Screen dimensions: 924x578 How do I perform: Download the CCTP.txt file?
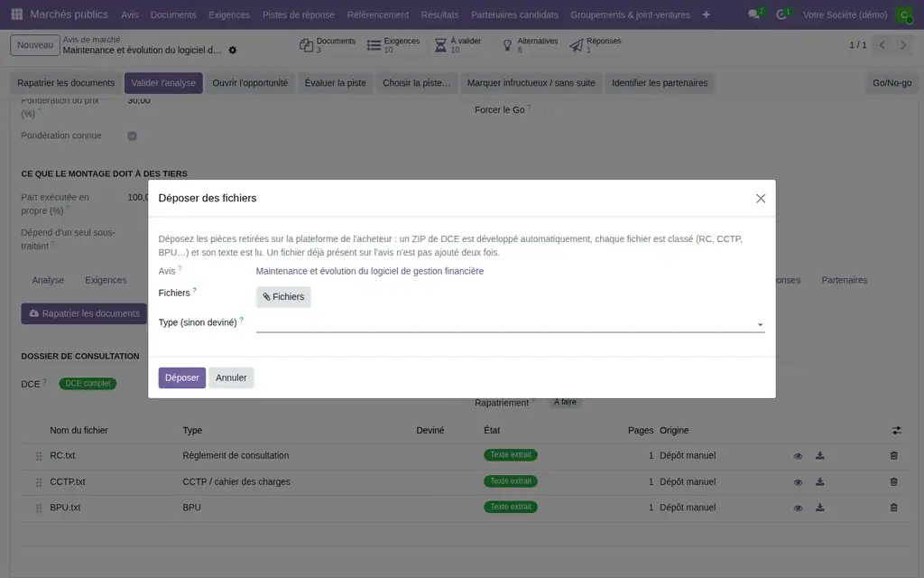(819, 482)
